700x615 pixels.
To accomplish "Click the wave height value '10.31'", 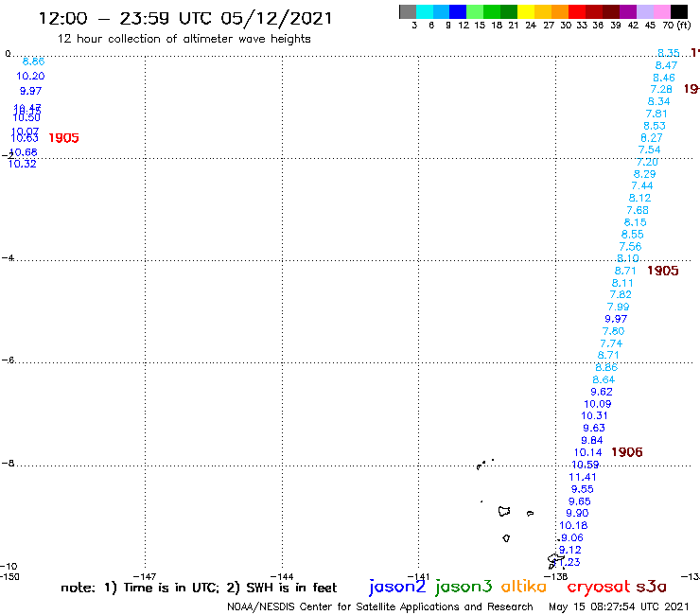I will tap(594, 415).
